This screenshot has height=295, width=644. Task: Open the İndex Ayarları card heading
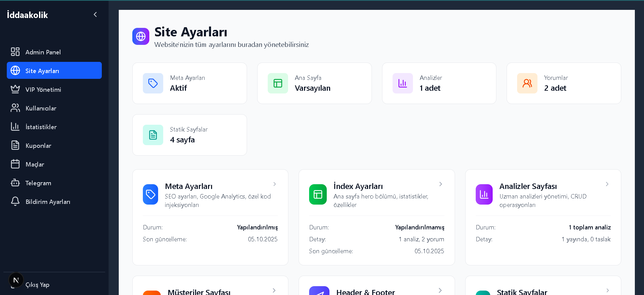click(x=358, y=186)
